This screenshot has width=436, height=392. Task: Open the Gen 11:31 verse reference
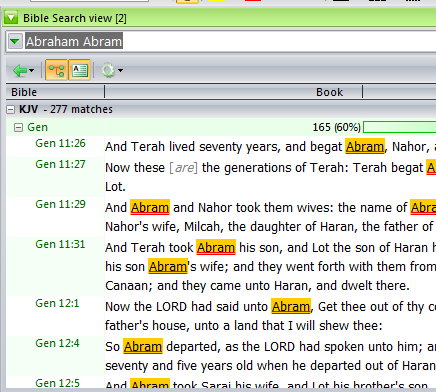pyautogui.click(x=60, y=244)
